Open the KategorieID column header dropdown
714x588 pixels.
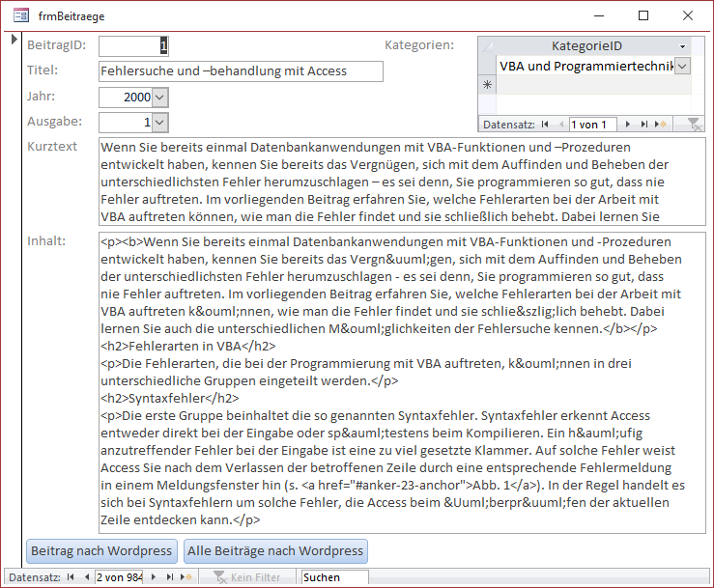pyautogui.click(x=682, y=46)
